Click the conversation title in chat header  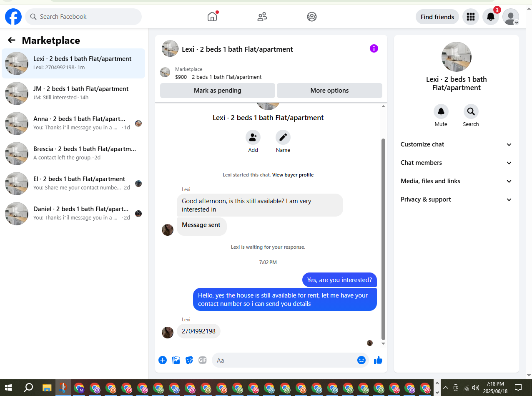click(x=237, y=49)
